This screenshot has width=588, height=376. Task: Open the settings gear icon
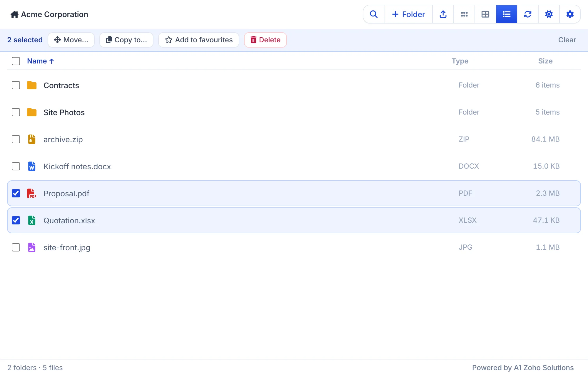pyautogui.click(x=570, y=14)
